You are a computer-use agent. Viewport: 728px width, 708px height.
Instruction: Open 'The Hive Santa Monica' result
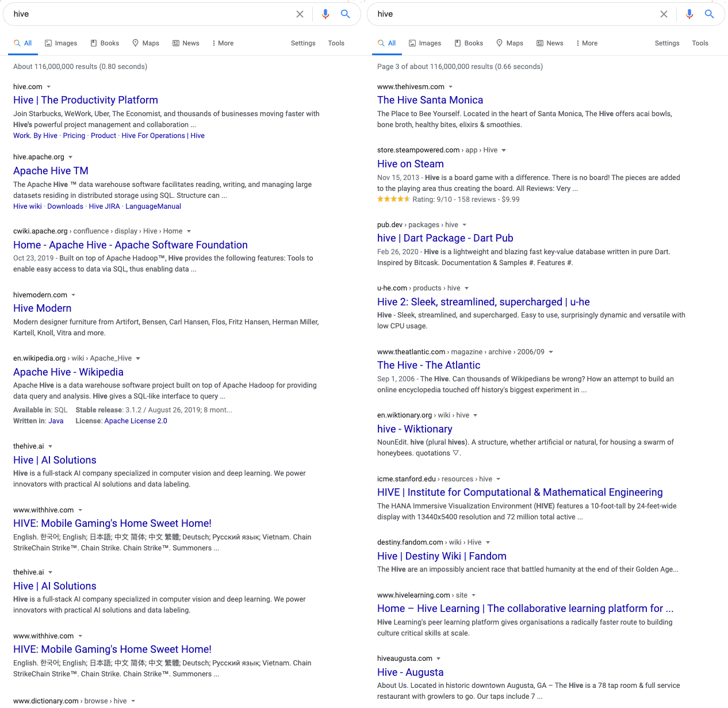pos(430,100)
